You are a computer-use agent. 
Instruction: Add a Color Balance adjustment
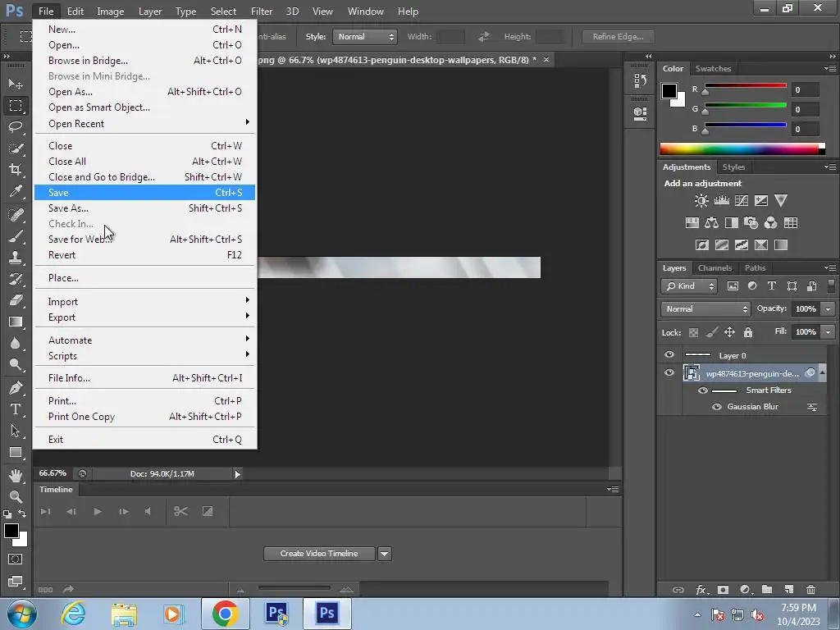coord(711,223)
